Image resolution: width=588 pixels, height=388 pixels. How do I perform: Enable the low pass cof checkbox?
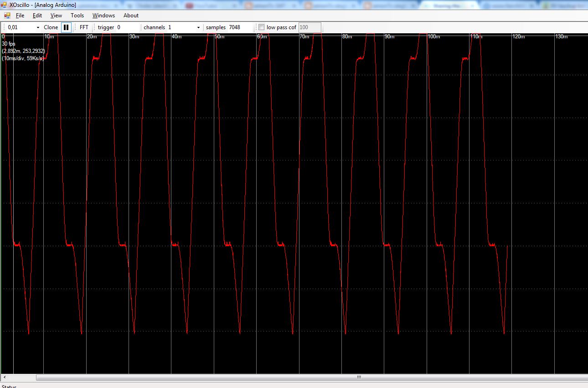261,27
